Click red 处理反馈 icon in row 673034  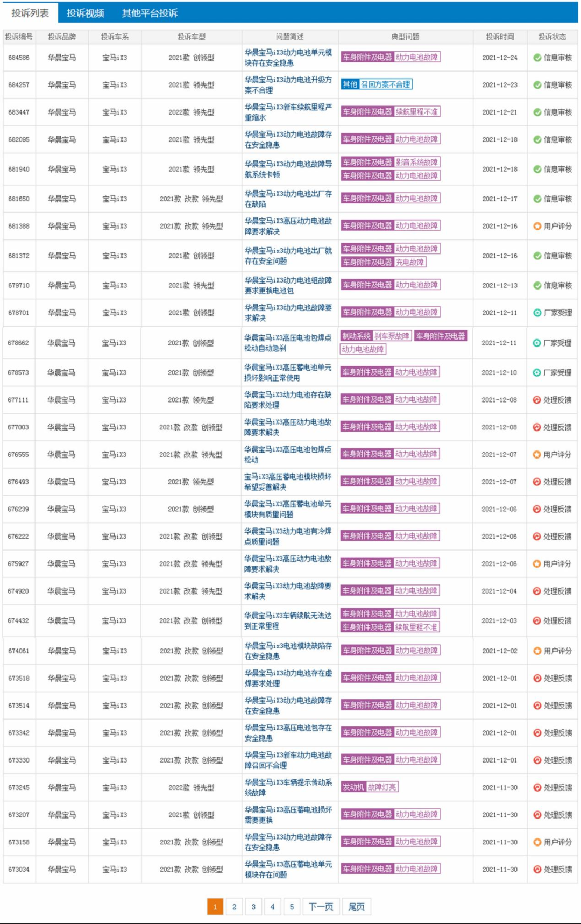tap(537, 870)
